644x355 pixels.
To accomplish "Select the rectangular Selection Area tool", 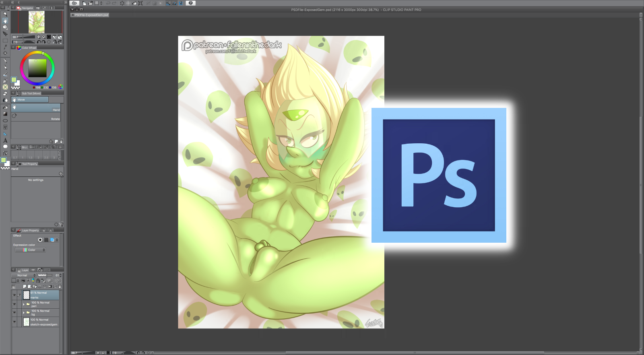I will 5,41.
